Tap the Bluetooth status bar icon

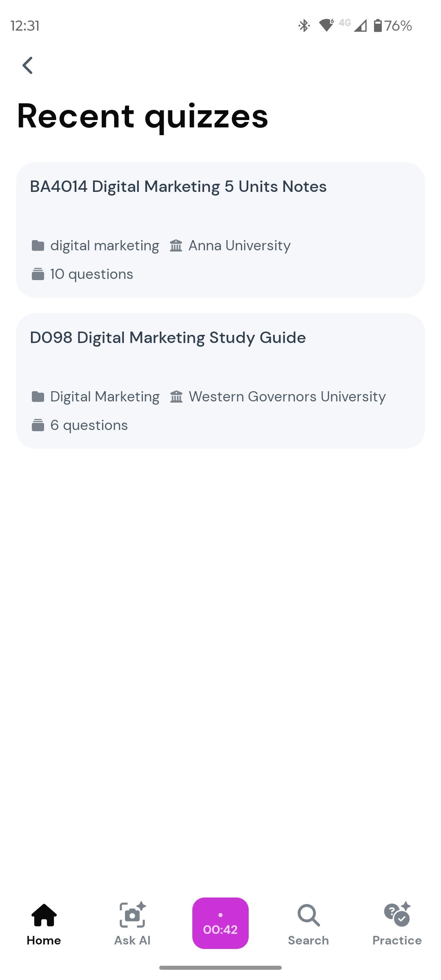(x=304, y=26)
